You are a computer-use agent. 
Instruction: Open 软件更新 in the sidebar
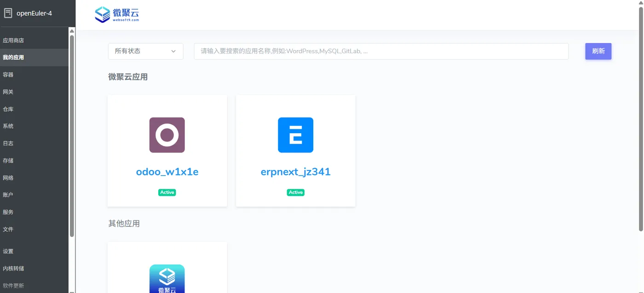tap(34, 286)
